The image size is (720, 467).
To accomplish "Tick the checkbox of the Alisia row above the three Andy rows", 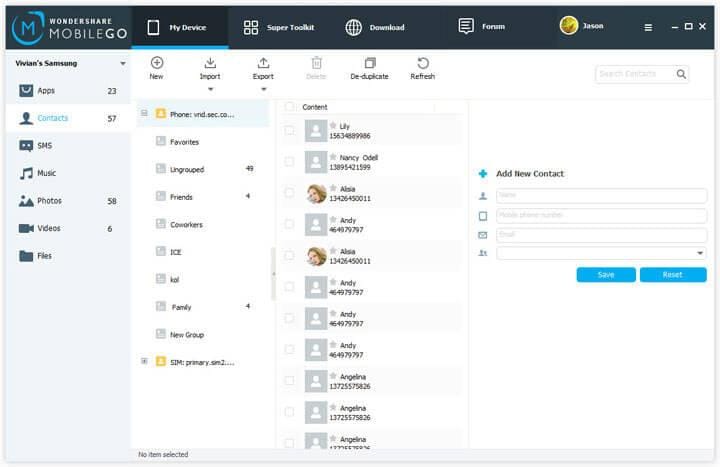I will tap(289, 255).
